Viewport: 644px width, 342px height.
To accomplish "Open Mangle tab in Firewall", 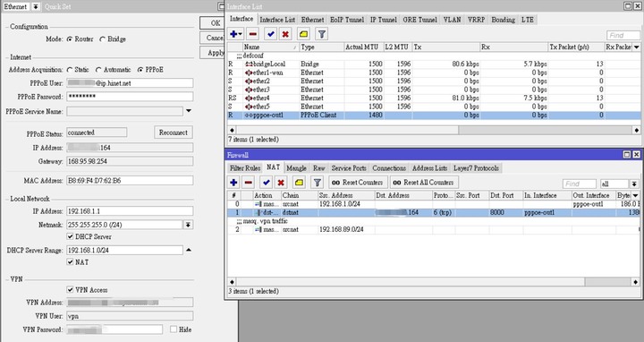I will [297, 168].
